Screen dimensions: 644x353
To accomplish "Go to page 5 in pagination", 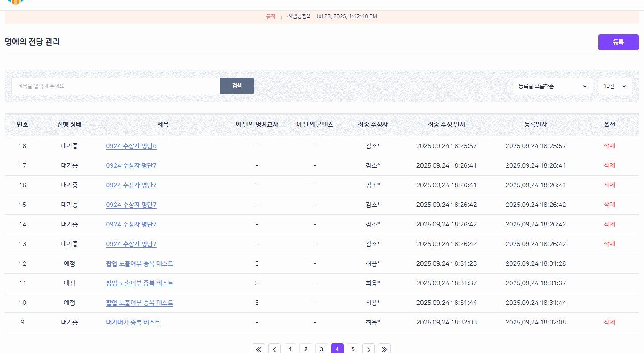I will coord(353,349).
